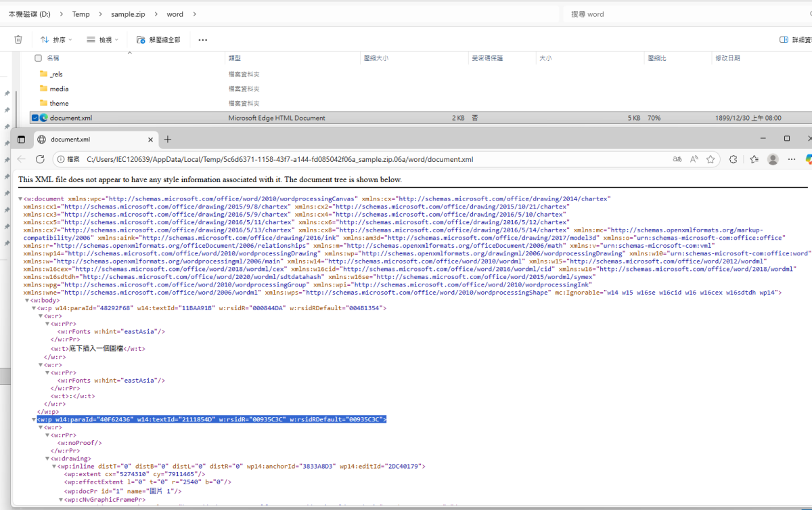Add page to favorites with the star icon
This screenshot has height=510, width=812.
(x=710, y=158)
